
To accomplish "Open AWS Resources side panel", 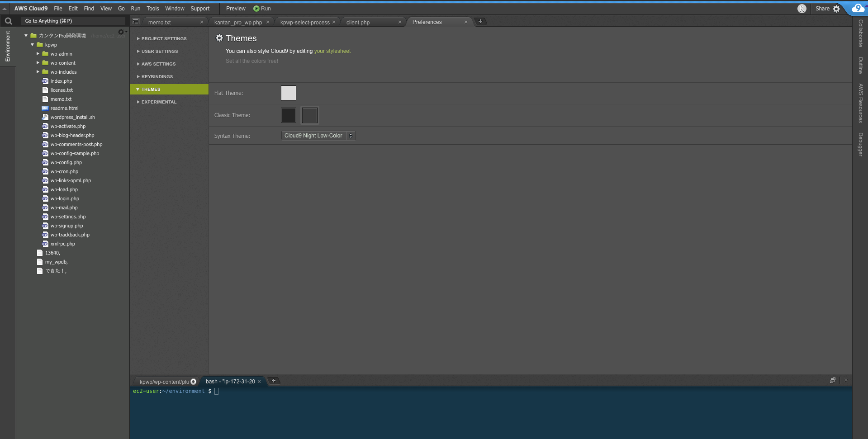I will [x=860, y=103].
